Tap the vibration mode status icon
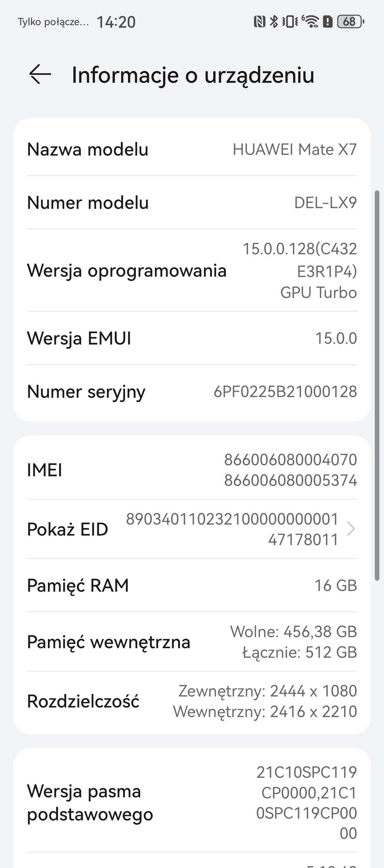 pos(290,21)
